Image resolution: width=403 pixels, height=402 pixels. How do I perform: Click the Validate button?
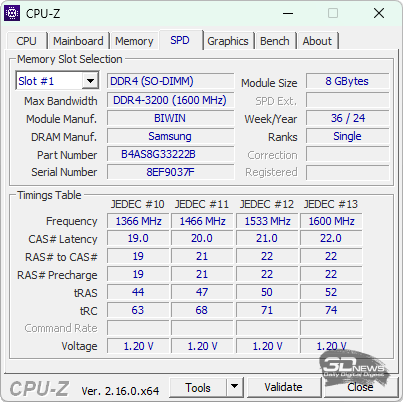coord(283,387)
